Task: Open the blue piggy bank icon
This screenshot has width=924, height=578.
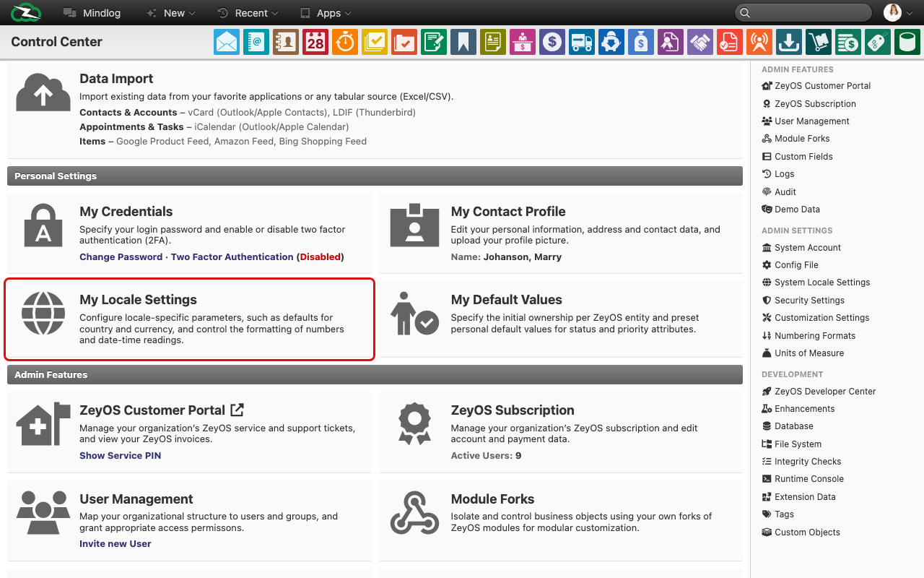Action: (611, 42)
